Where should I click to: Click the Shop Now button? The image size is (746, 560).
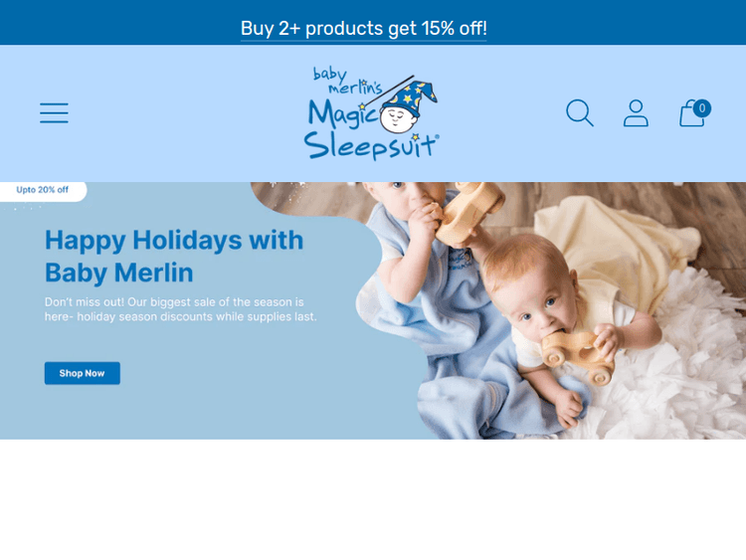click(x=83, y=373)
